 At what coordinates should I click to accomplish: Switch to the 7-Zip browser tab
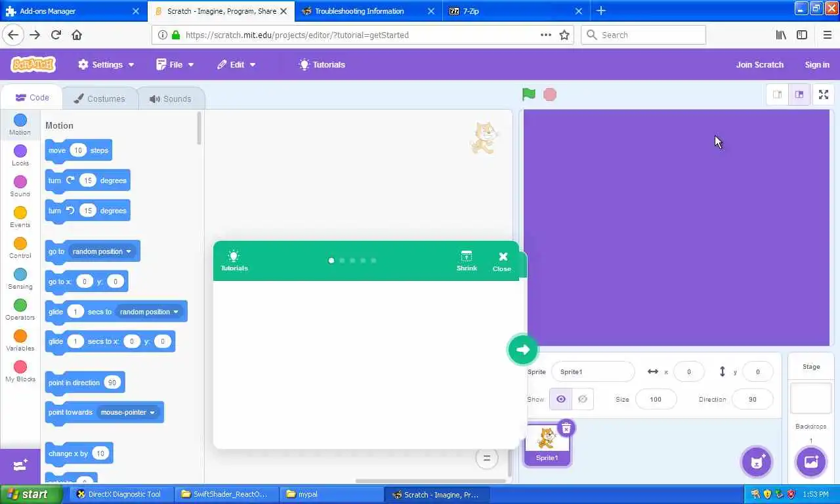pyautogui.click(x=516, y=11)
